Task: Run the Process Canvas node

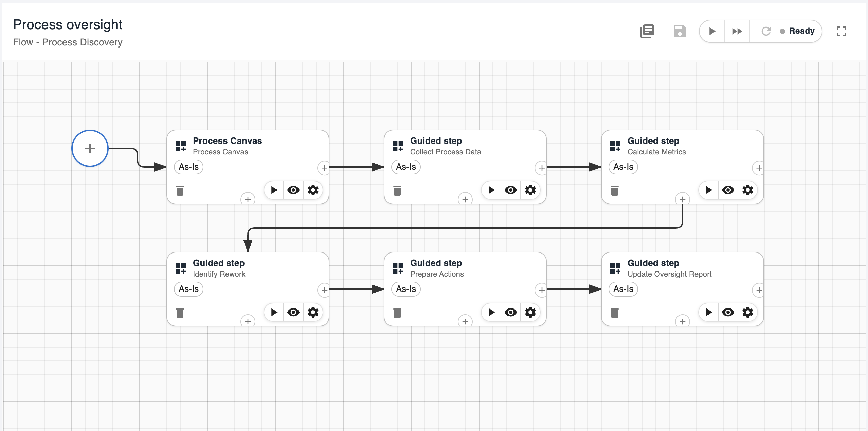Action: point(274,190)
